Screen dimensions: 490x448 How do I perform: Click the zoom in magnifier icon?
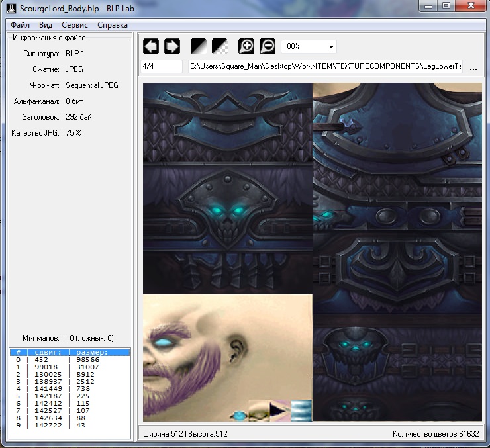point(246,46)
